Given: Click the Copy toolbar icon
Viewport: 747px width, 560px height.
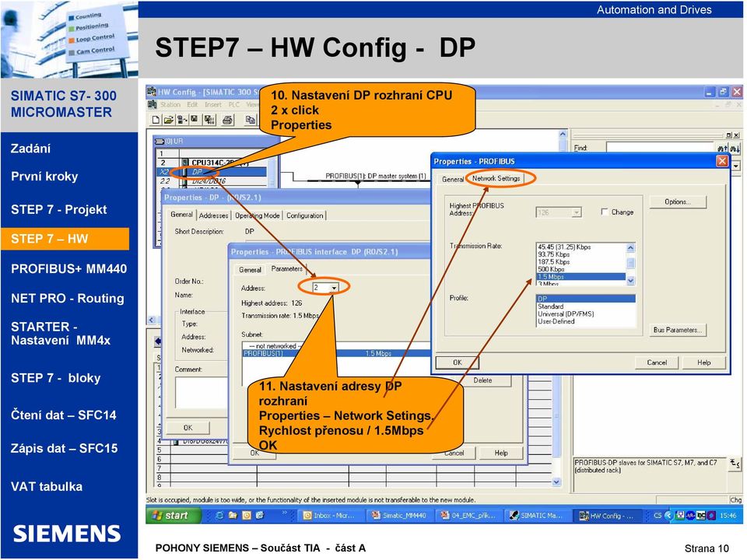Looking at the screenshot, I should [250, 120].
